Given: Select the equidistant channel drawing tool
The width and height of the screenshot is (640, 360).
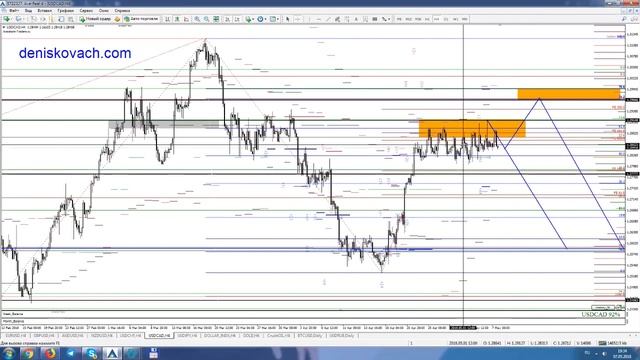Looking at the screenshot, I should (x=337, y=19).
